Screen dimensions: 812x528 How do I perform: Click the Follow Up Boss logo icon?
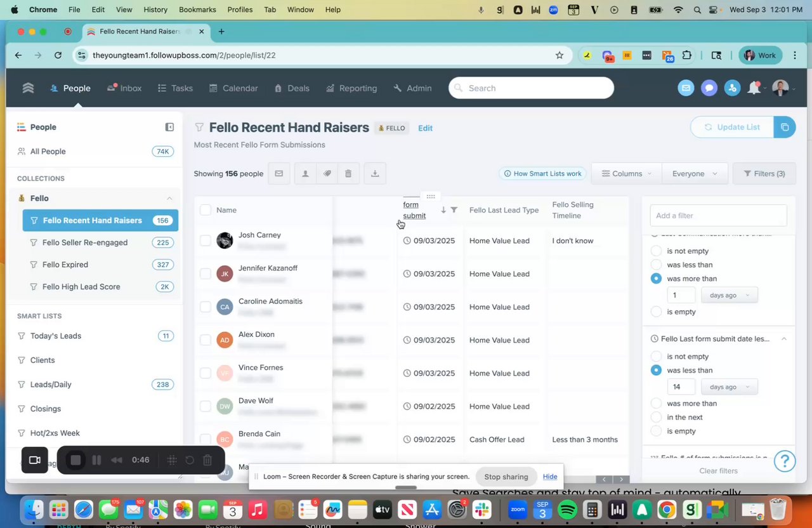[28, 88]
